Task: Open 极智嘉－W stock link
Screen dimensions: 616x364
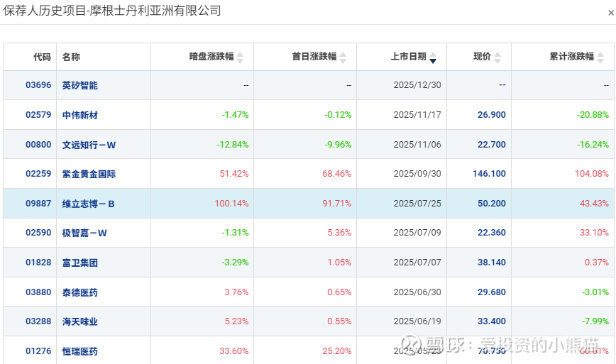Action: (x=84, y=233)
